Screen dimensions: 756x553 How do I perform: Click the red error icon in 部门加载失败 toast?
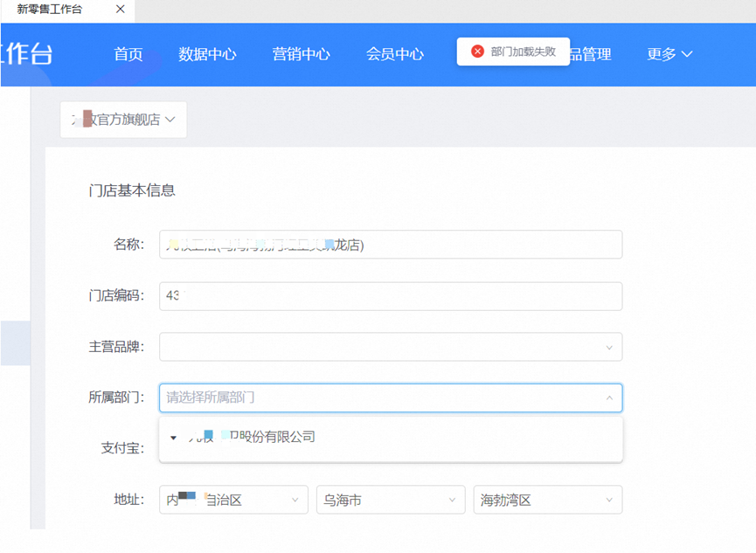477,52
